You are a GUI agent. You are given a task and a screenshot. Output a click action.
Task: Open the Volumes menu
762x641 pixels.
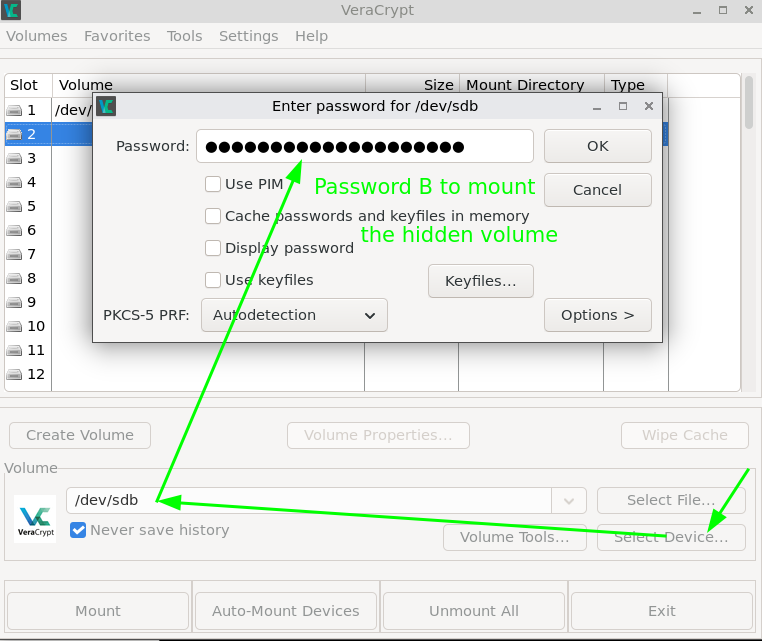pos(37,36)
